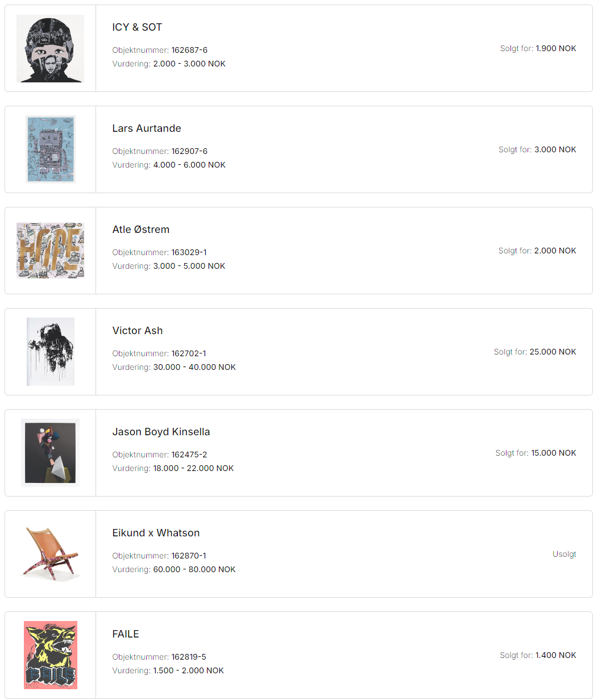This screenshot has height=700, width=598.
Task: Click the 60.000 - 80.000 NOK estimate
Action: coord(194,569)
